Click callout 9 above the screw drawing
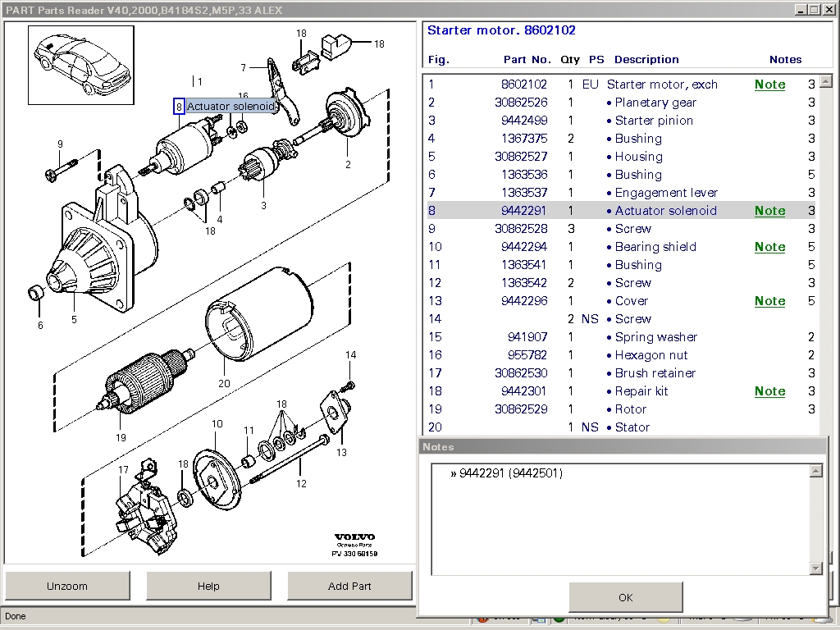The height and width of the screenshot is (630, 840). 60,144
